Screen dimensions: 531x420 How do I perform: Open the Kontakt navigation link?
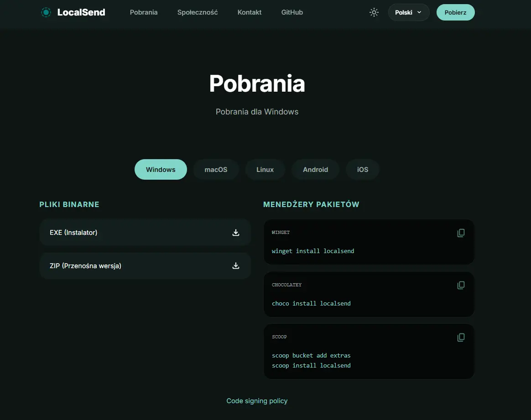(250, 12)
